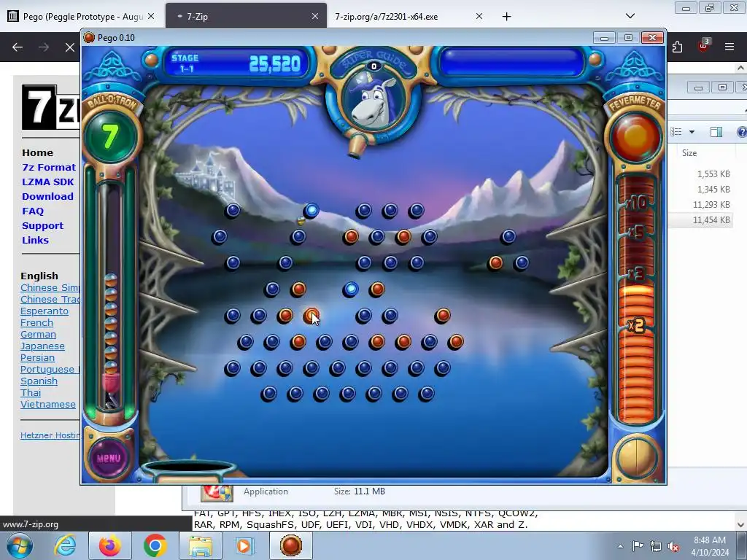Select Vietnamese language link

47,404
